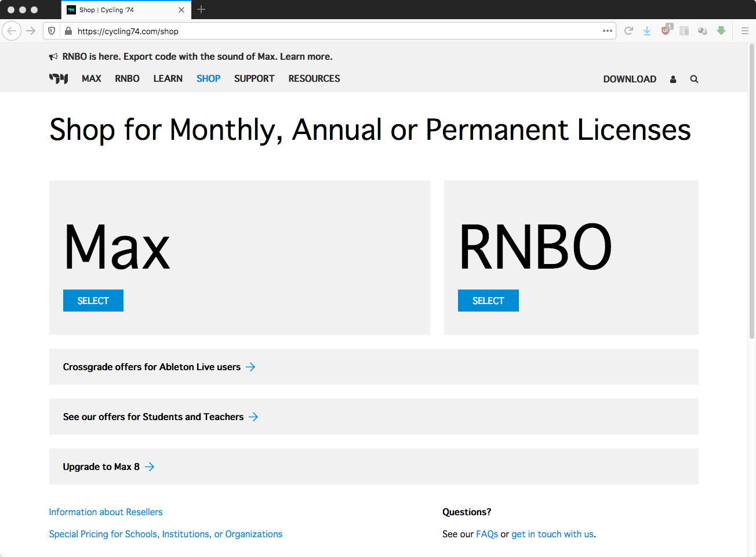Click the page vertical scrollbar
The height and width of the screenshot is (557, 756).
(751, 191)
